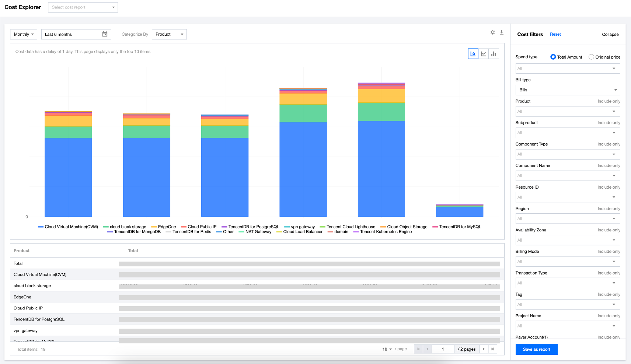Open the Transaction Type filter dropdown
The width and height of the screenshot is (631, 364).
coord(568,283)
